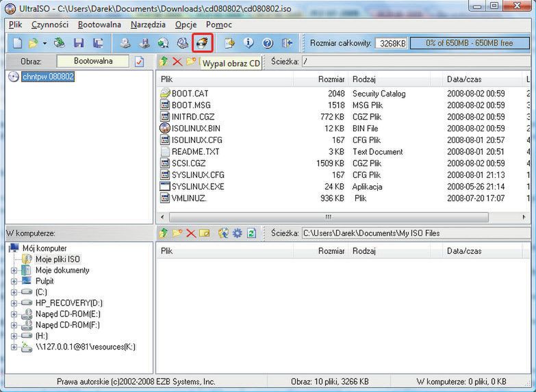The image size is (536, 392).
Task: Click the 650MB capacity usage bar
Action: point(469,43)
